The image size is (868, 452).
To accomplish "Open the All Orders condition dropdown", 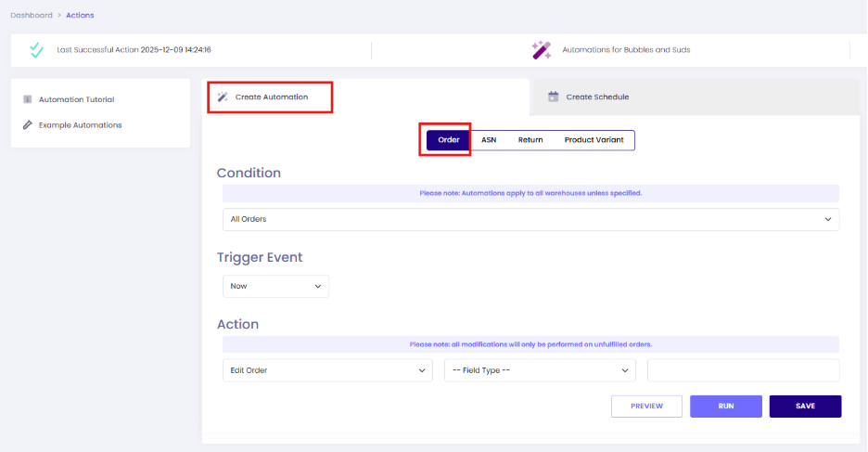I will pos(530,219).
